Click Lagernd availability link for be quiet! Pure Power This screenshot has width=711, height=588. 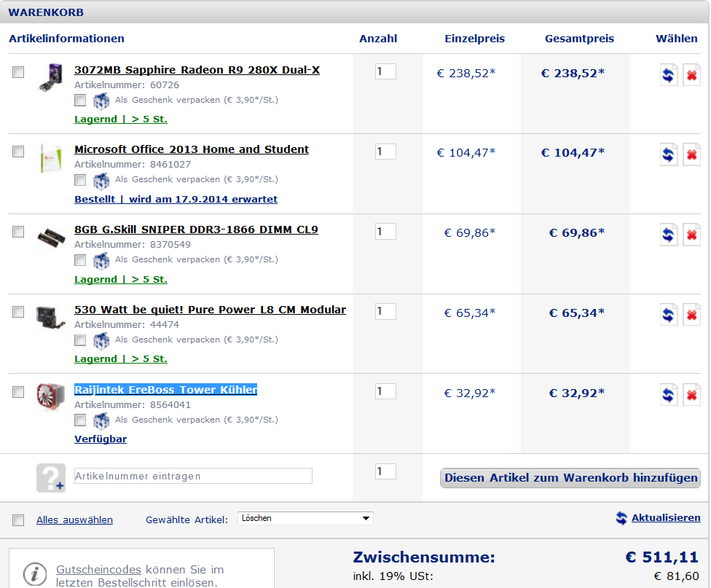click(x=121, y=359)
